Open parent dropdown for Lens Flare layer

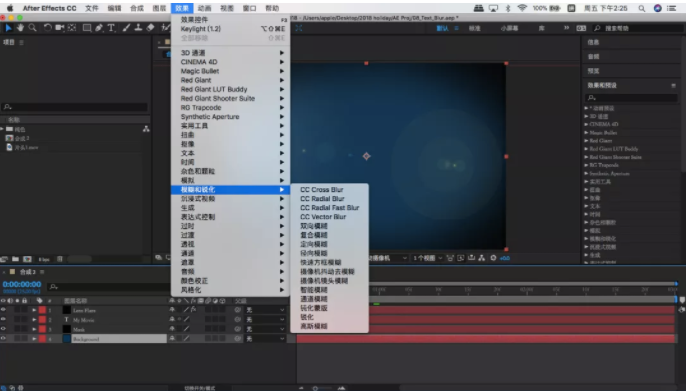265,310
